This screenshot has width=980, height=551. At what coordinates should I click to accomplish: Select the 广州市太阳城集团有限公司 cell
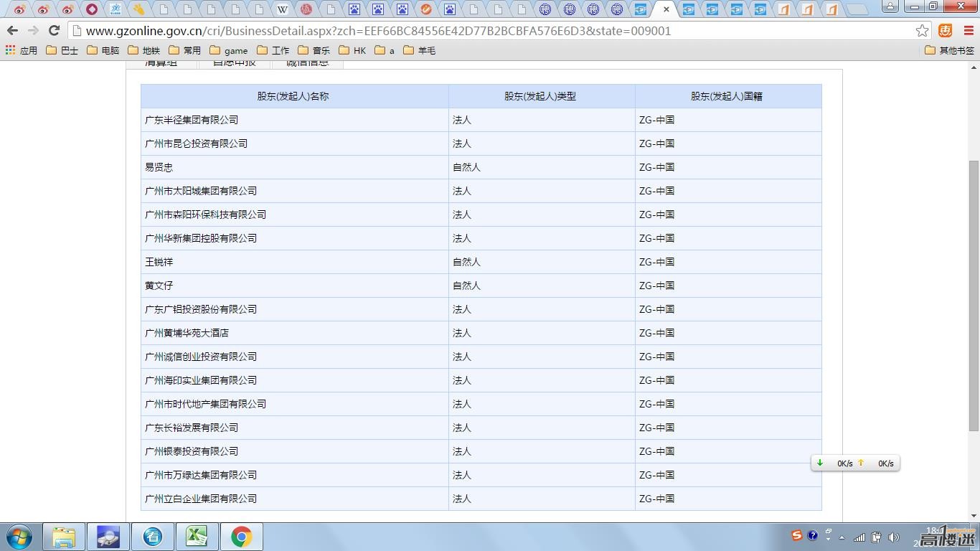295,191
